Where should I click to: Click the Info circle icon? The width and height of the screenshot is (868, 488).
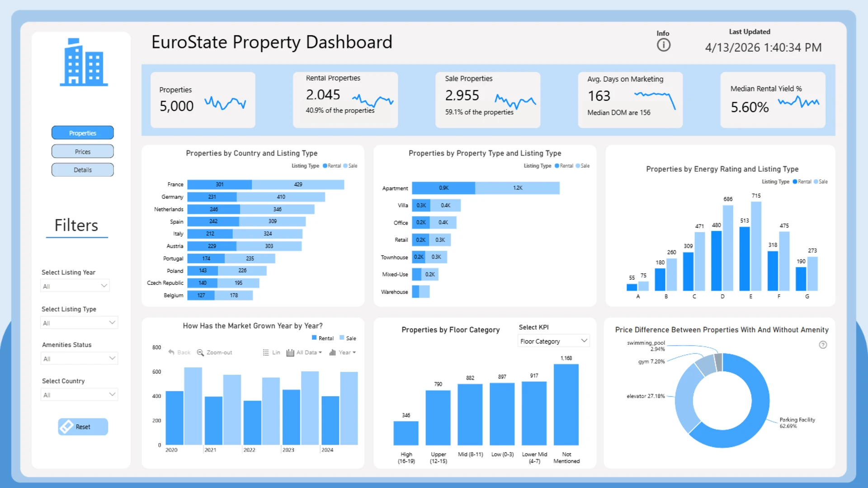[663, 45]
